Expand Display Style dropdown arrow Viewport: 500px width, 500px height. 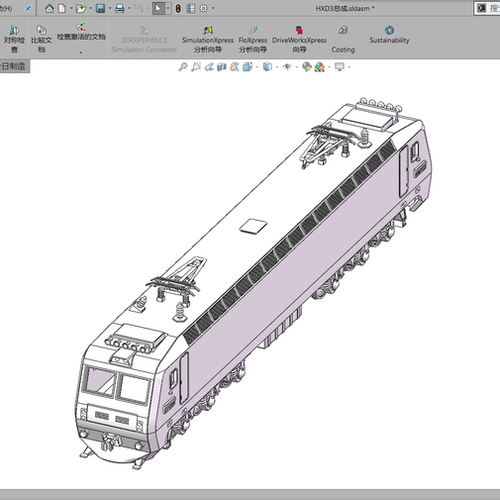click(x=277, y=67)
